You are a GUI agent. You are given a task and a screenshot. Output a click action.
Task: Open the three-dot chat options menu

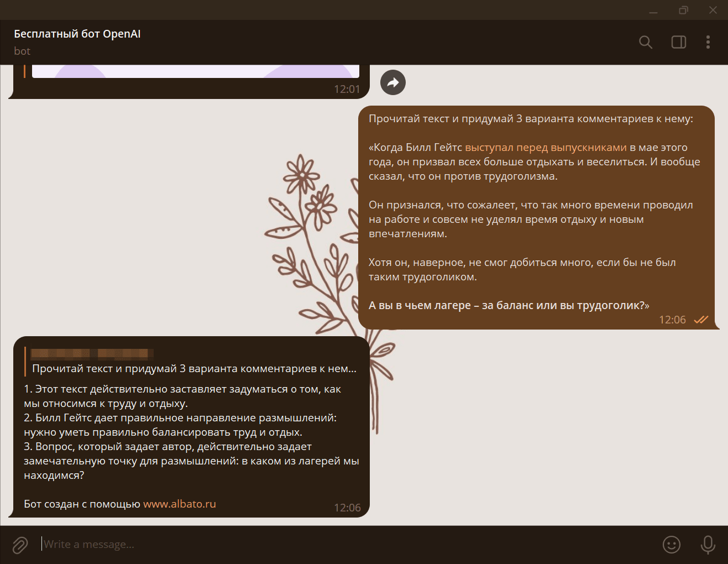[x=708, y=42]
